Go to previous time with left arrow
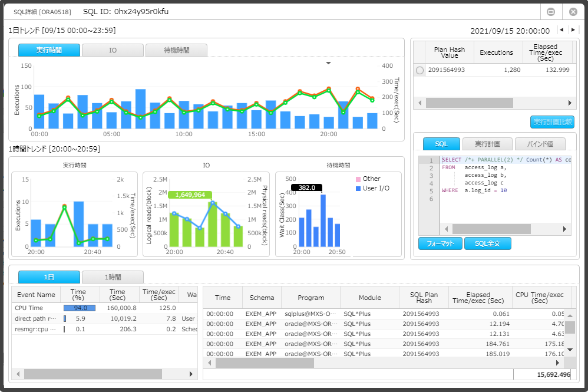The image size is (588, 392). pos(561,30)
